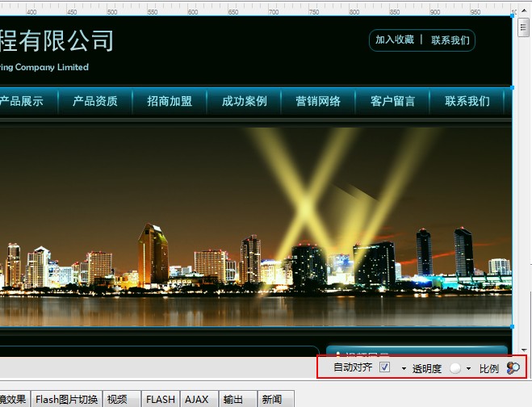Toggle the 自动对齐 auto-align checkbox
This screenshot has height=407, width=532.
pos(385,367)
